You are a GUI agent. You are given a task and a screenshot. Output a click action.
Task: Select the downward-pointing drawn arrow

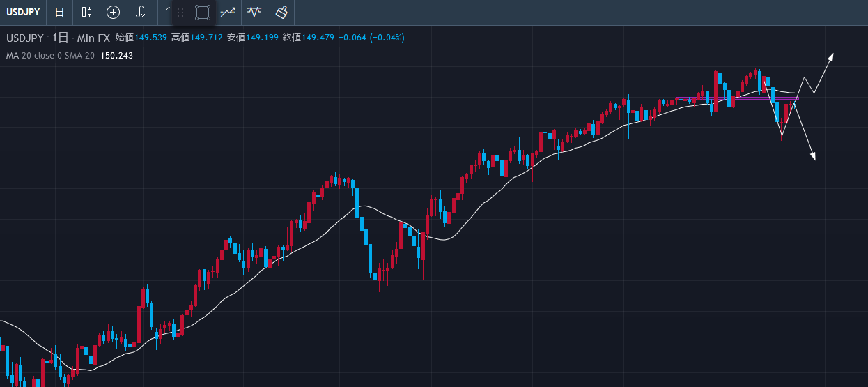coord(812,156)
